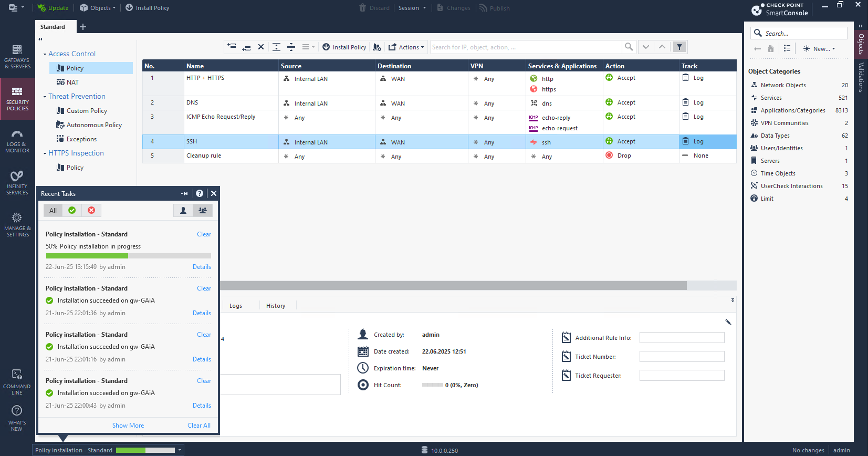Open What's New panel
The width and height of the screenshot is (868, 456).
coord(17,419)
